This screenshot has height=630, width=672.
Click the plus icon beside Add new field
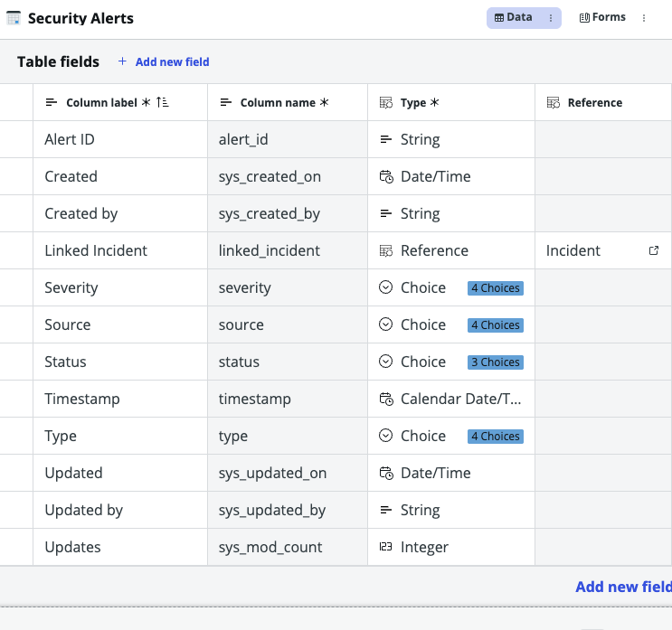tap(122, 61)
